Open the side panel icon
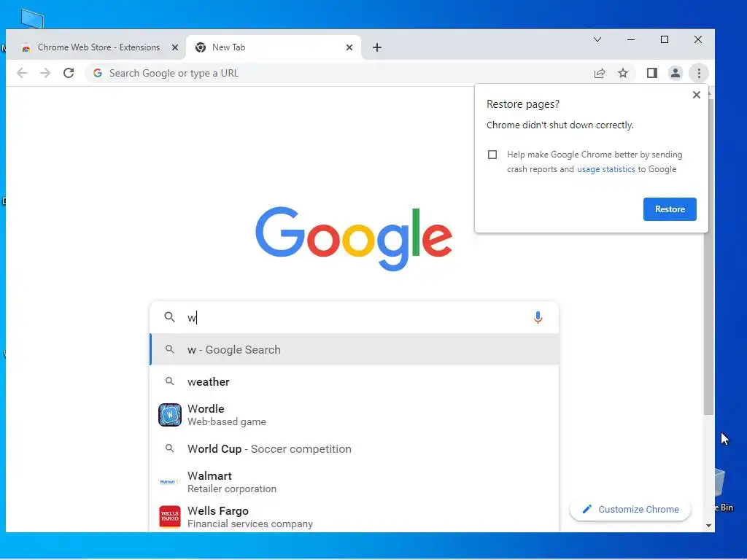 [651, 73]
